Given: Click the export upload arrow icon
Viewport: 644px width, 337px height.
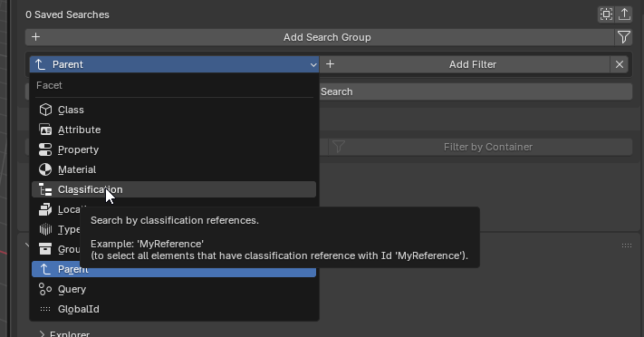Looking at the screenshot, I should point(624,14).
